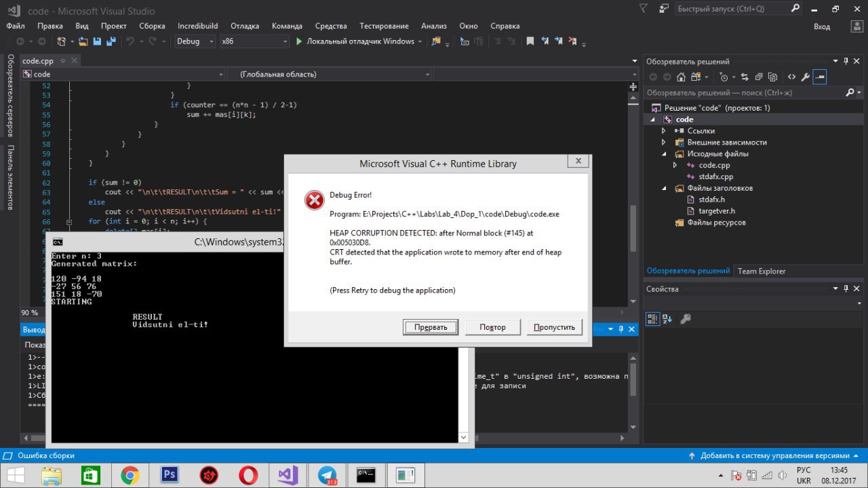Click the Open File folder icon
This screenshot has height=488, width=868.
[83, 41]
